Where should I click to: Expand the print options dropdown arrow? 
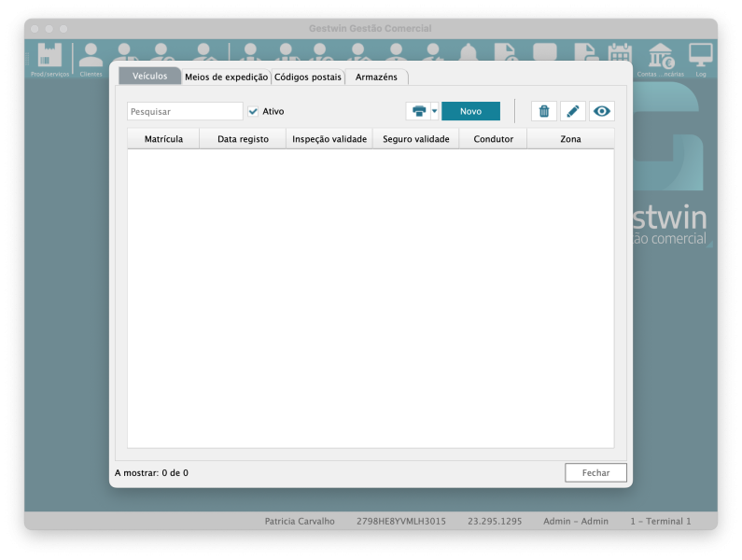point(434,111)
